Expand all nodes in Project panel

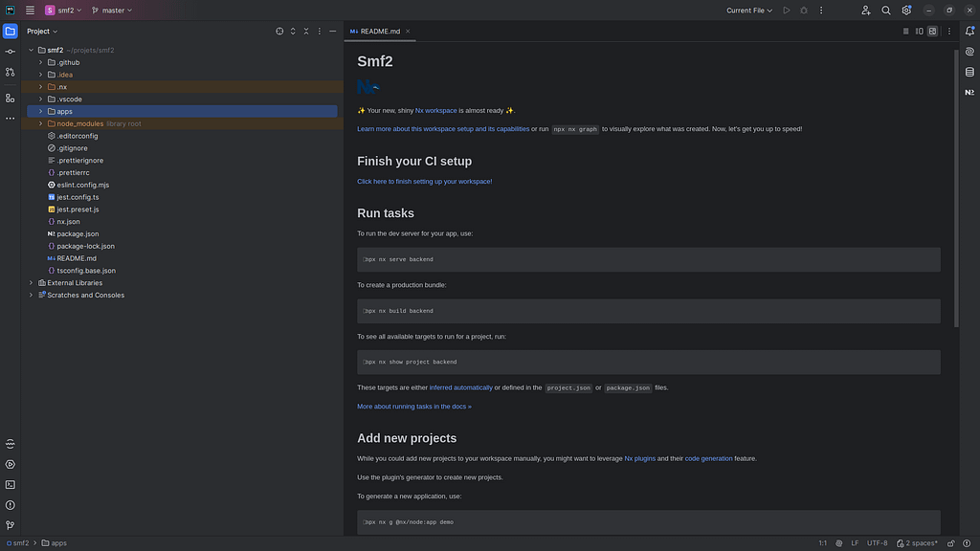coord(293,32)
